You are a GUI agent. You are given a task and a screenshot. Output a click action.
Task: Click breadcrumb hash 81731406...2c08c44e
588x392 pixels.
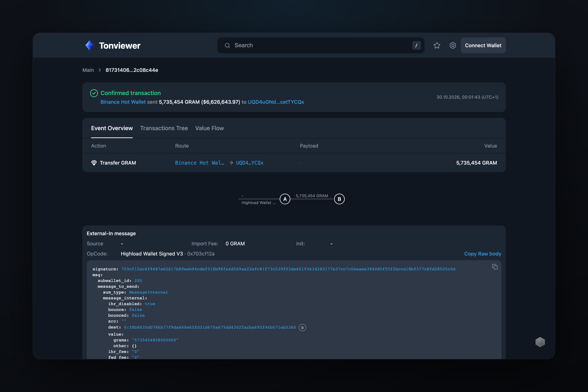click(132, 70)
